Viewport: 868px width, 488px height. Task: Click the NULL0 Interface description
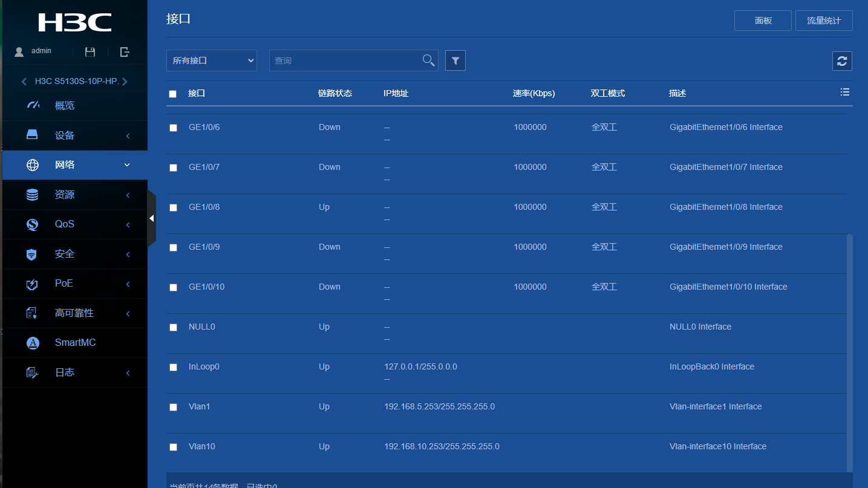(700, 327)
